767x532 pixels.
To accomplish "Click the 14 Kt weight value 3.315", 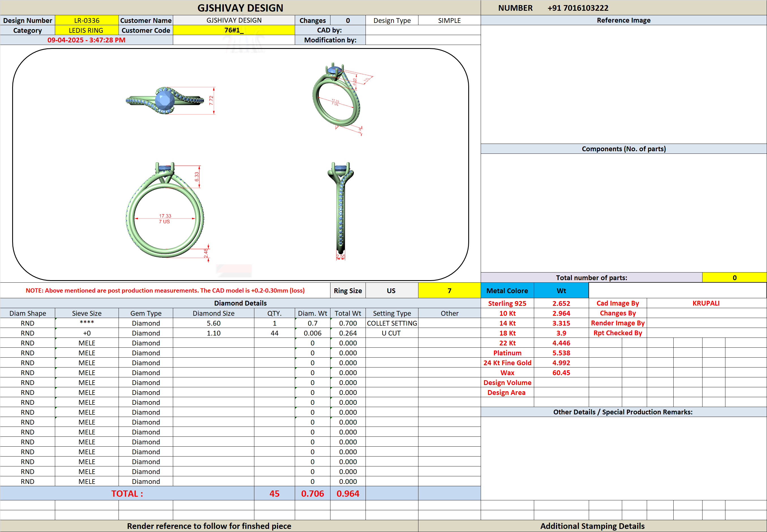I will [x=561, y=323].
